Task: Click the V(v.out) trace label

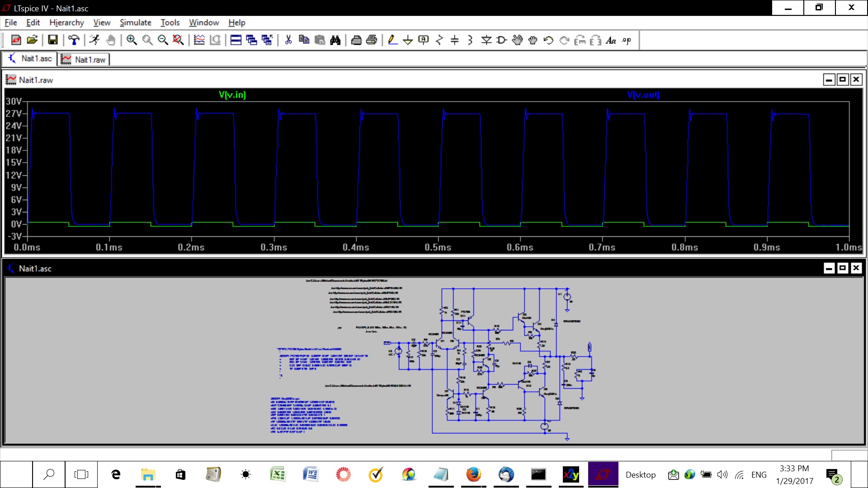Action: (643, 95)
